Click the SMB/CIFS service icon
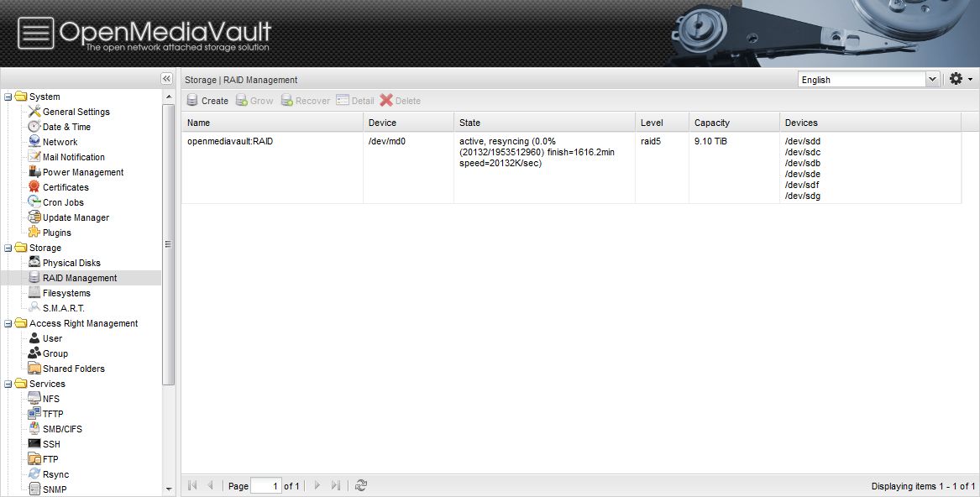This screenshot has width=980, height=497. [x=34, y=429]
